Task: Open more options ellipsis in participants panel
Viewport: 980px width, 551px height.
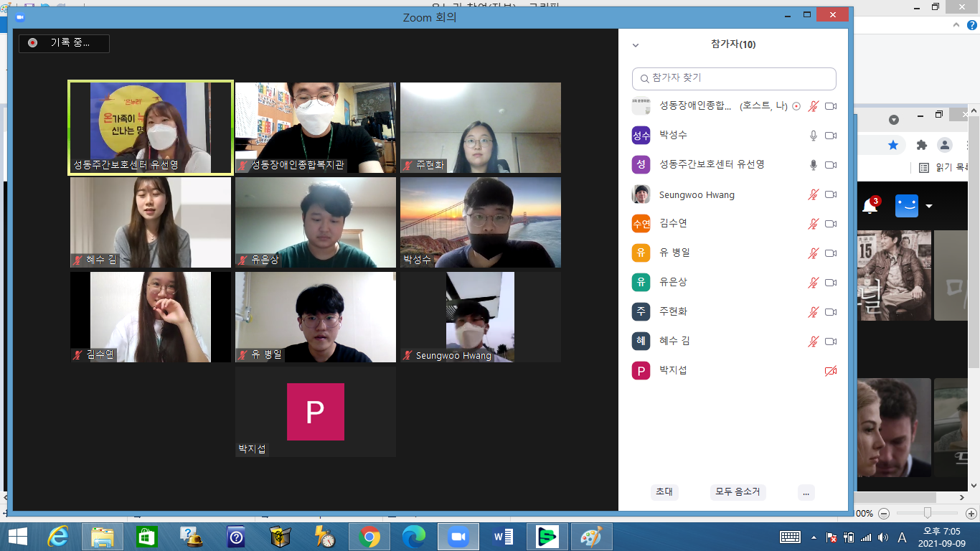Action: coord(806,492)
